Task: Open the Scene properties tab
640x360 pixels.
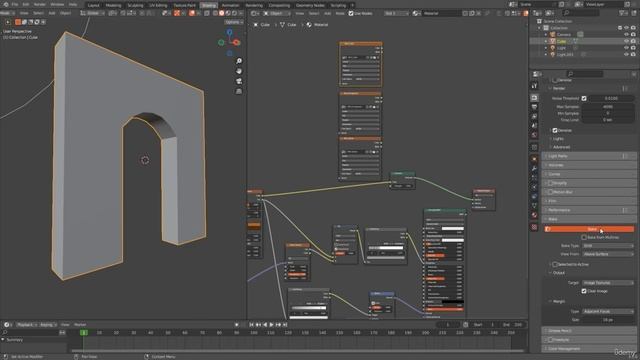Action: tap(534, 126)
